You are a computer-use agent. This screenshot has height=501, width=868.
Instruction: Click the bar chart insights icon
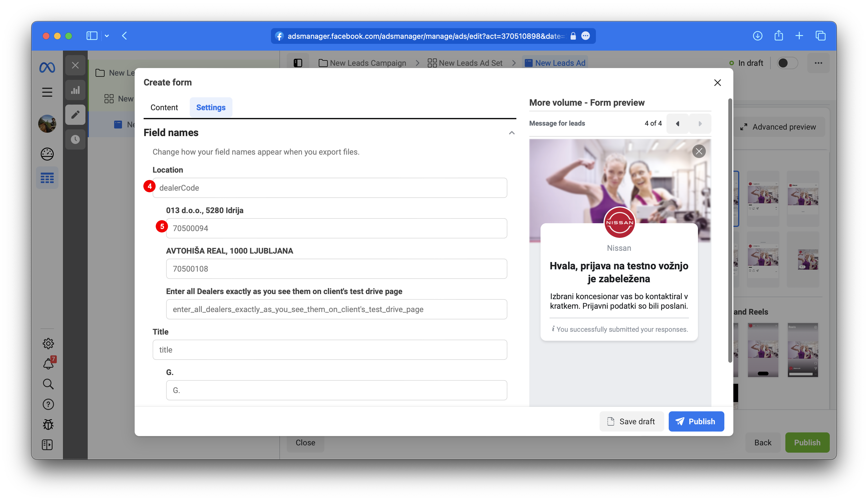pos(75,91)
